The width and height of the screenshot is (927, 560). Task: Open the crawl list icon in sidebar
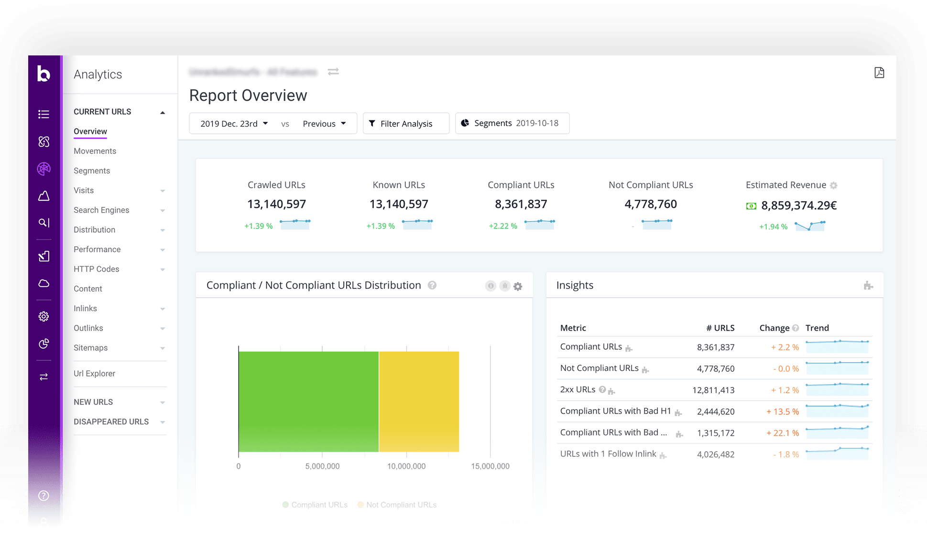(x=44, y=114)
